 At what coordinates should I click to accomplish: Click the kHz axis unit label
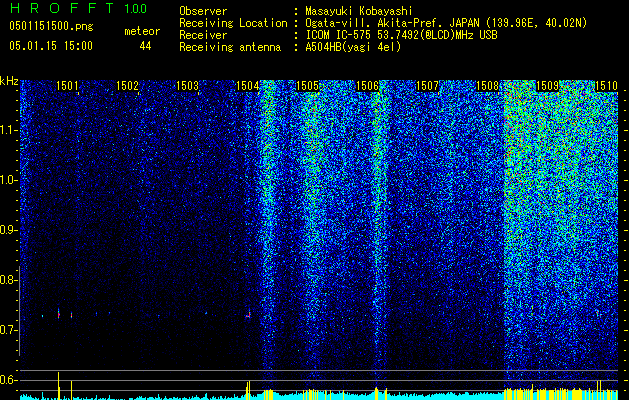coord(9,81)
